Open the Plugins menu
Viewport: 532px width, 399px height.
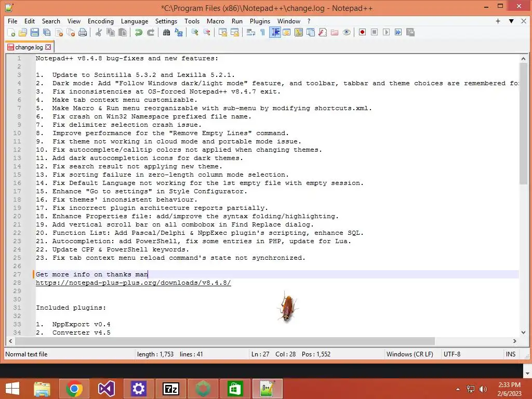260,21
